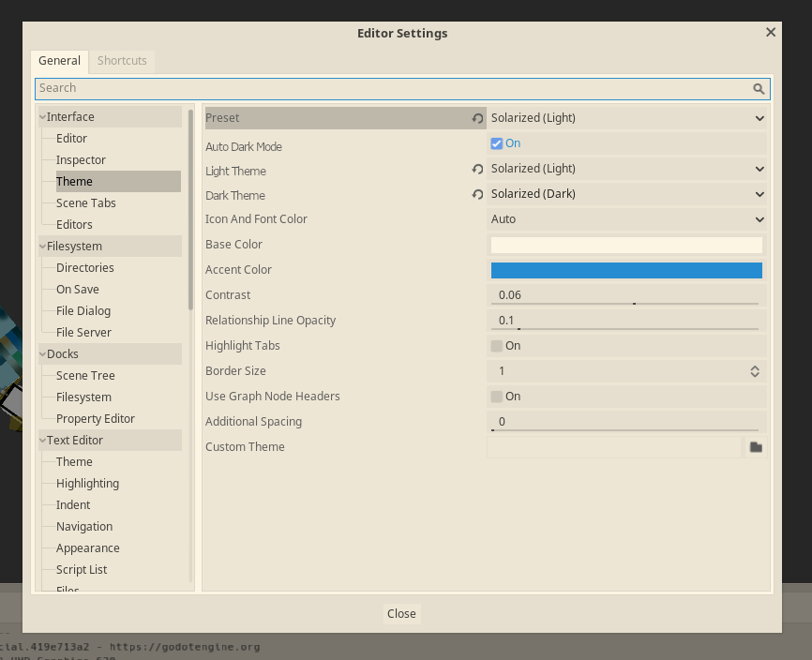The width and height of the screenshot is (812, 660).
Task: Close the Editor Settings dialog with X
Action: [771, 33]
